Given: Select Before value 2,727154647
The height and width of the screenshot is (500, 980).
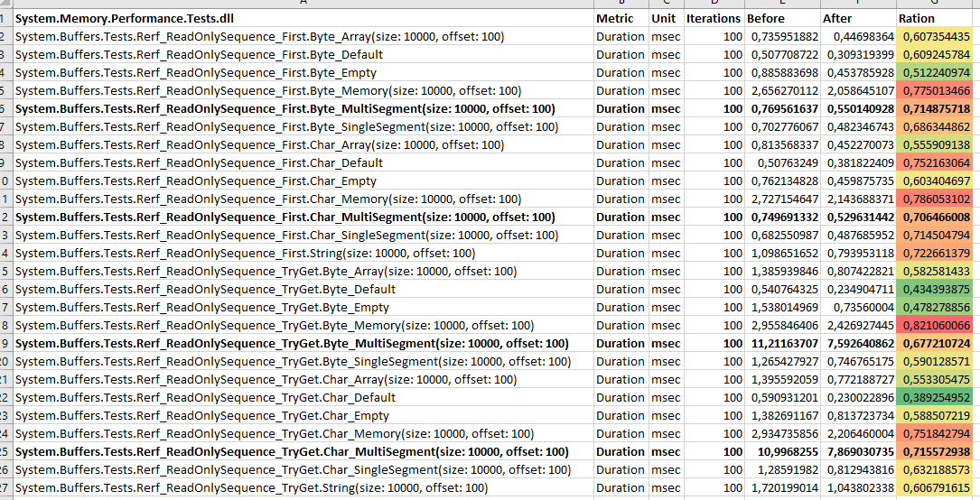Looking at the screenshot, I should click(782, 199).
